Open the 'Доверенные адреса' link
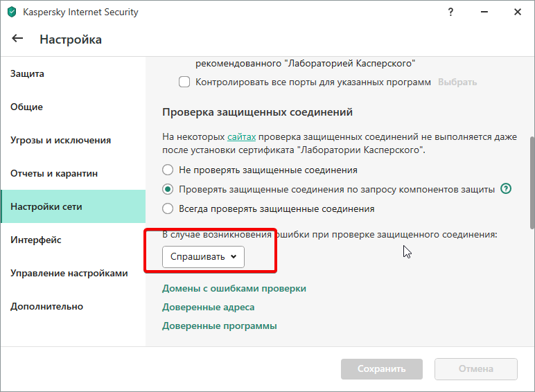 click(x=208, y=307)
